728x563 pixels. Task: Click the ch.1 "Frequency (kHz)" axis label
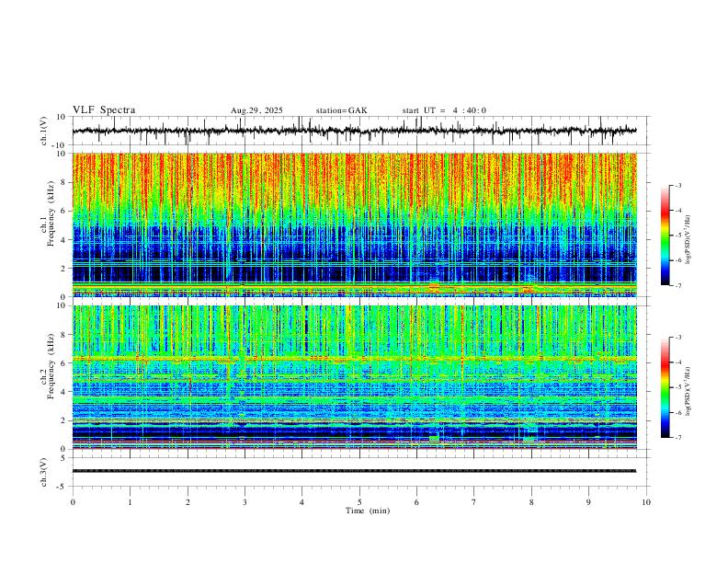click(x=51, y=213)
